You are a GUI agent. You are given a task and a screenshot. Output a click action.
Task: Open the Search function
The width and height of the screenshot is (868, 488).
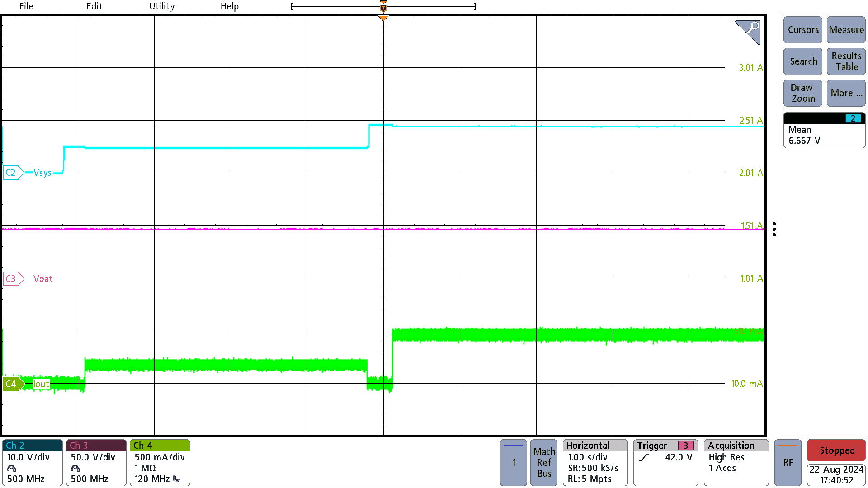pyautogui.click(x=803, y=61)
